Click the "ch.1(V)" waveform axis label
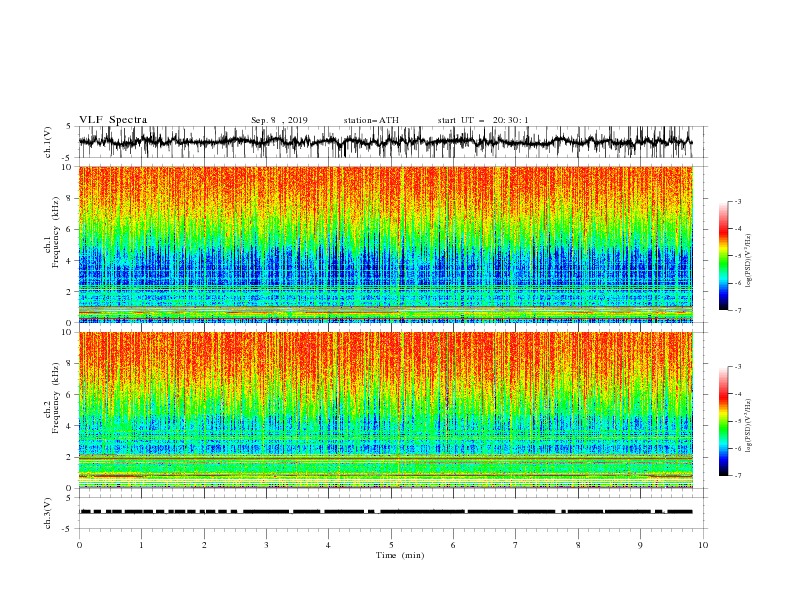The image size is (792, 612). pyautogui.click(x=48, y=142)
